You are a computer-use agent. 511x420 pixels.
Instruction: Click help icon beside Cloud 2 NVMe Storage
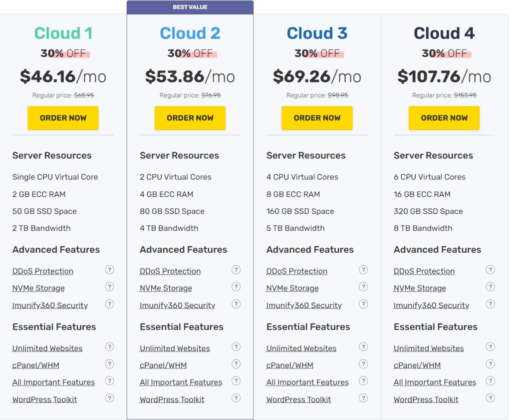[236, 287]
